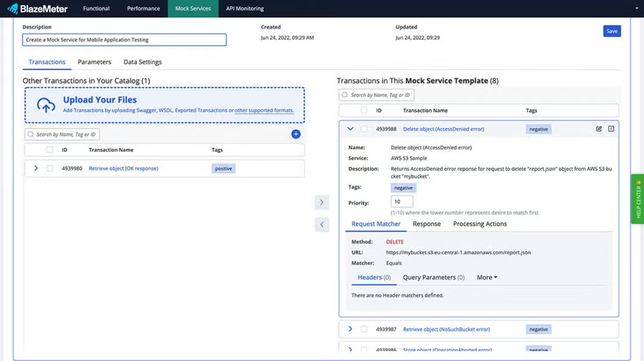Image resolution: width=644 pixels, height=361 pixels.
Task: Click the move-left icon beside the edit pencil
Action: (x=611, y=128)
